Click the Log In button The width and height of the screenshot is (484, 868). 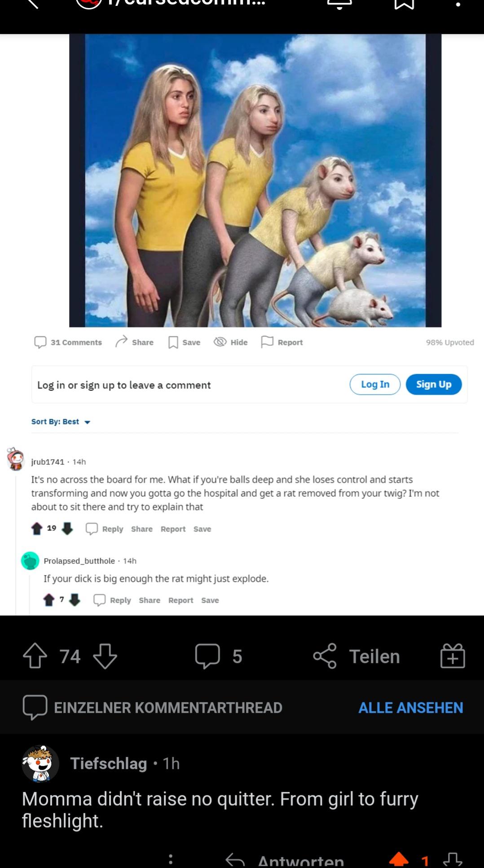tap(375, 384)
